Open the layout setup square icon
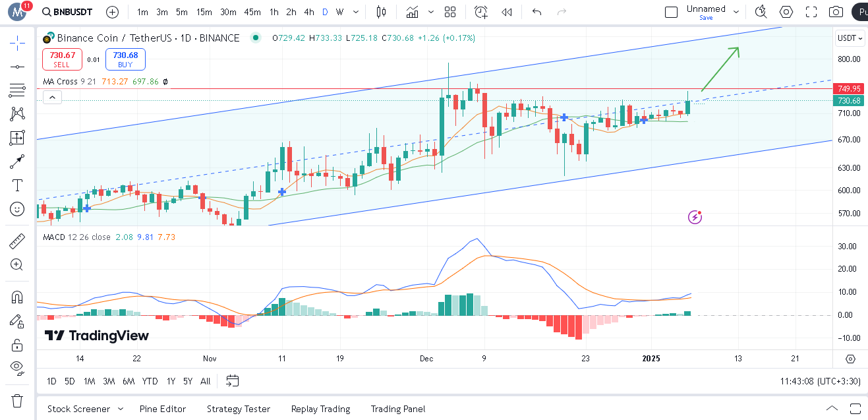The width and height of the screenshot is (868, 420). [671, 12]
